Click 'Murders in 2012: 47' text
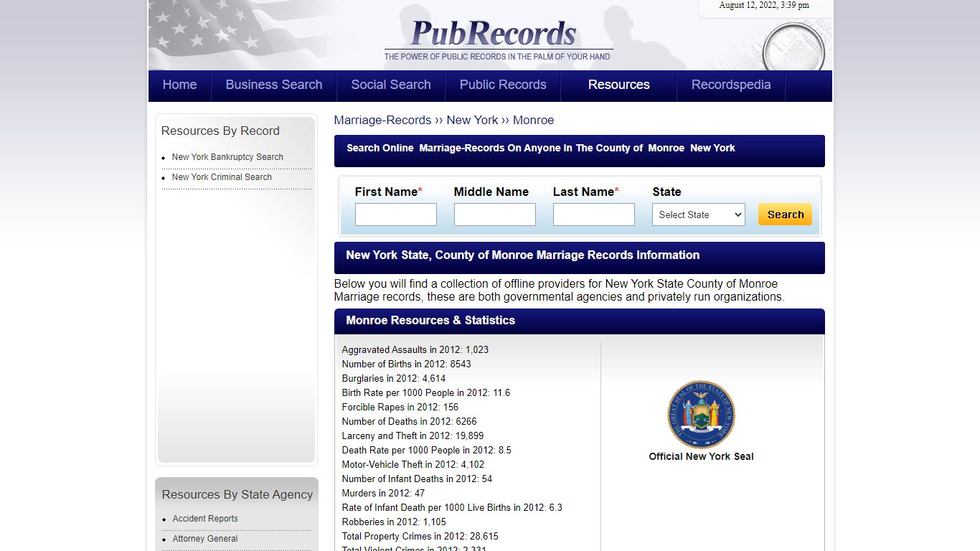 [x=384, y=494]
